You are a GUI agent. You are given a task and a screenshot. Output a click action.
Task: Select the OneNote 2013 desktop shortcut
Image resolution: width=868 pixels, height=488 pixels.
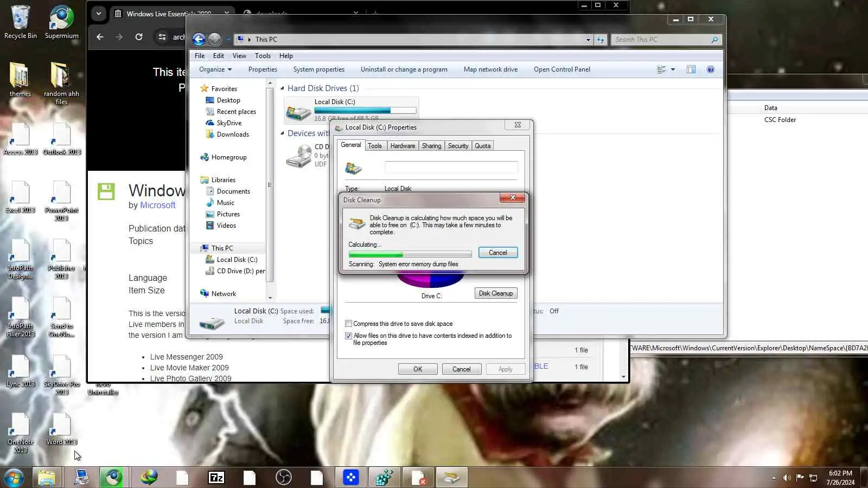click(20, 433)
